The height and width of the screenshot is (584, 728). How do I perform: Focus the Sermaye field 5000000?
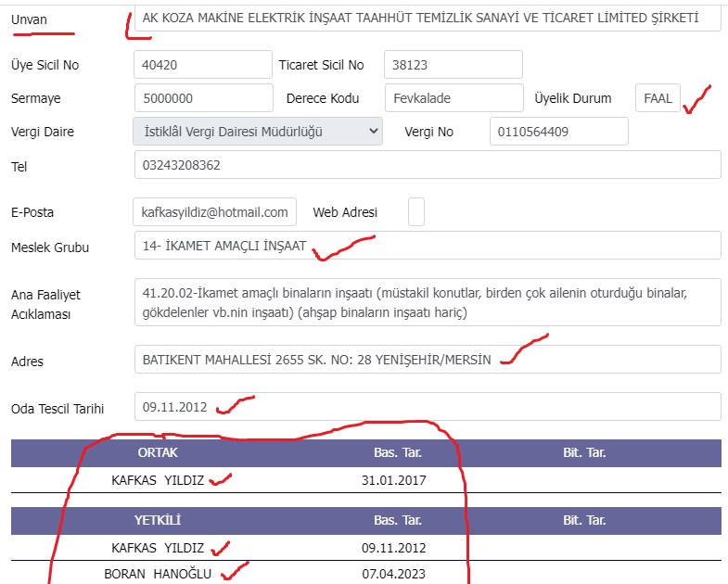point(204,98)
